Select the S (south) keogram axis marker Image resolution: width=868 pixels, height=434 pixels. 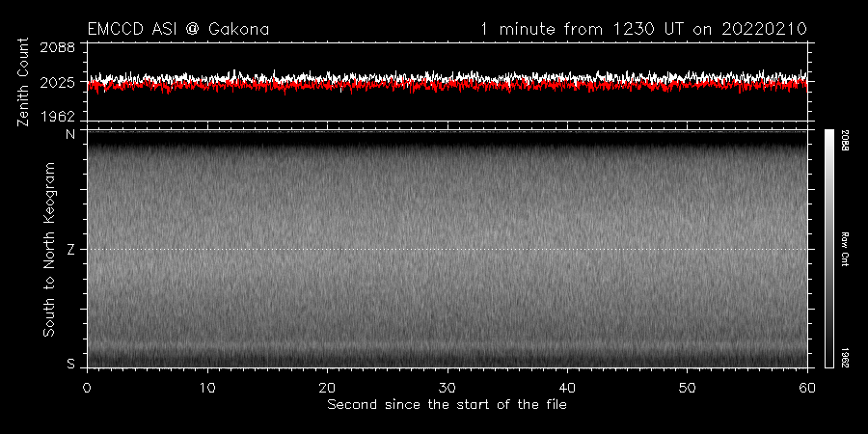(x=69, y=364)
